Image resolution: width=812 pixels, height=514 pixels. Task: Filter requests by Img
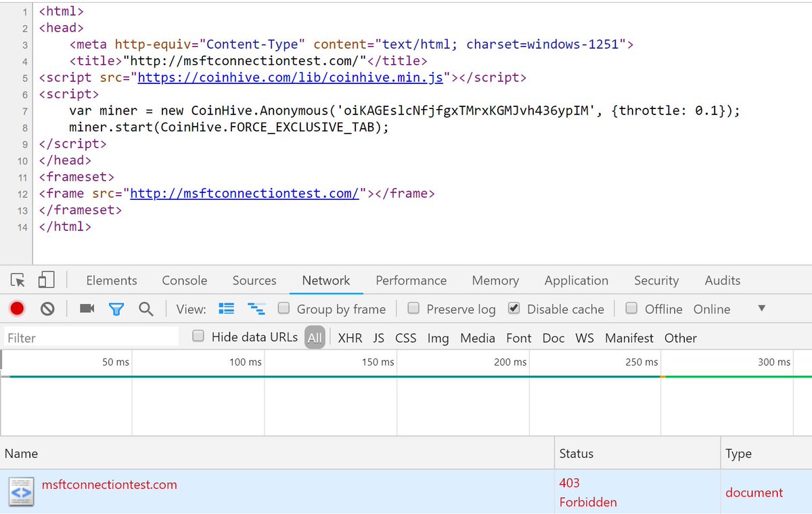(438, 338)
